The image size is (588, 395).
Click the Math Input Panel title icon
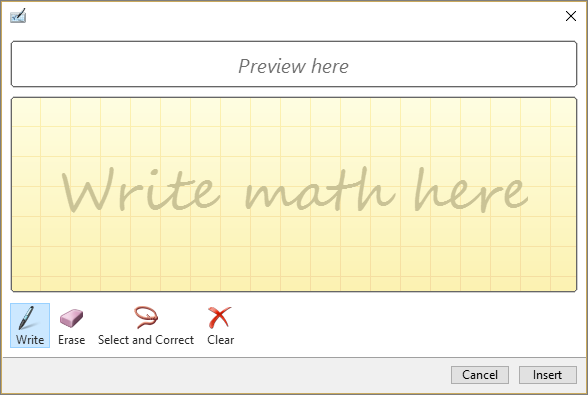coord(18,16)
